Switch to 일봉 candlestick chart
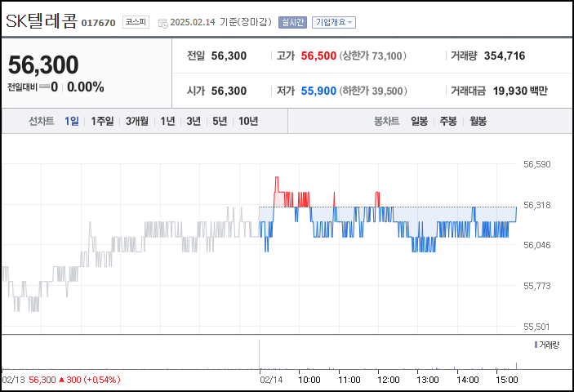 [x=419, y=121]
